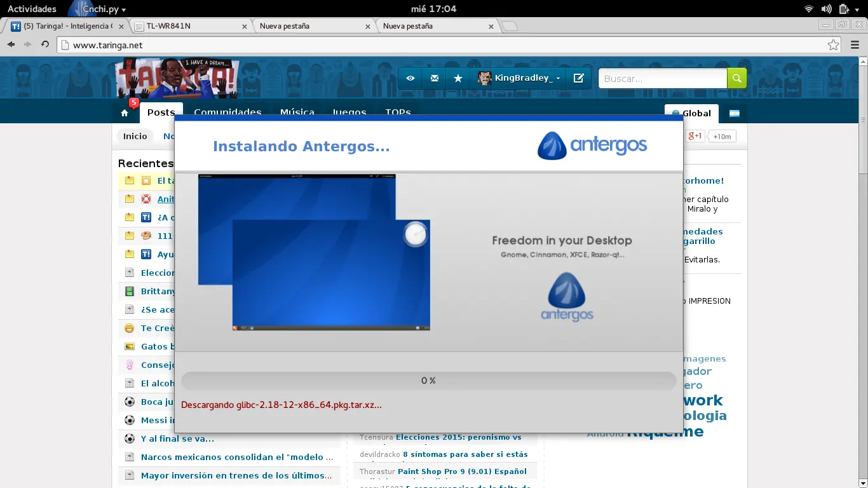Select the Global filter tab
Image resolution: width=868 pixels, height=488 pixels.
click(x=691, y=113)
